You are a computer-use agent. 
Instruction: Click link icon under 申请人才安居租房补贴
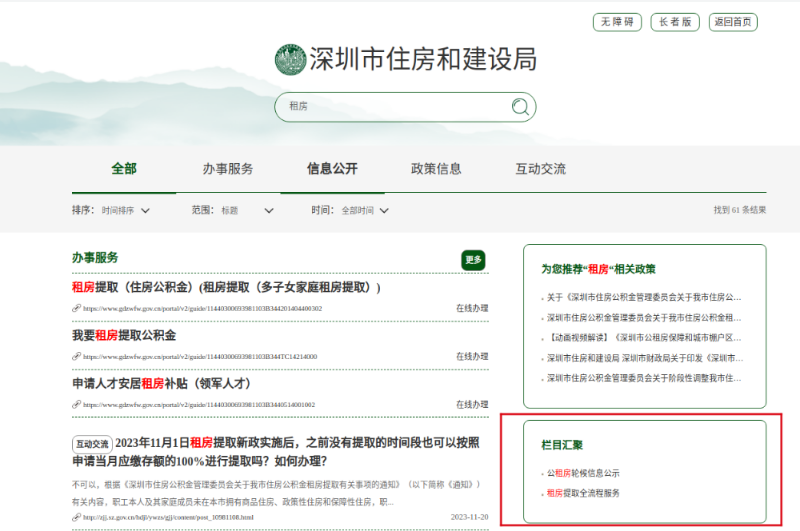(x=76, y=405)
